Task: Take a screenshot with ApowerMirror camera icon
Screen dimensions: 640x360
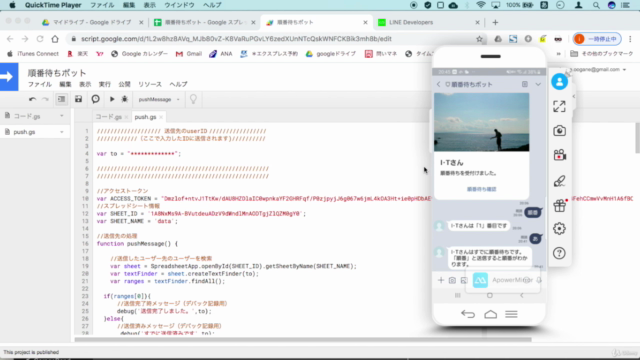Action: tap(559, 131)
